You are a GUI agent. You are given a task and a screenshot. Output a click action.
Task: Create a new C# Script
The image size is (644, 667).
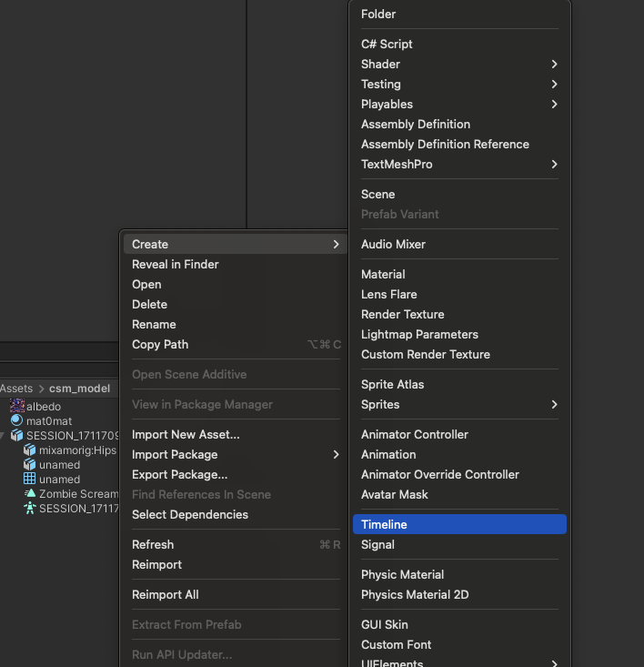tap(387, 44)
